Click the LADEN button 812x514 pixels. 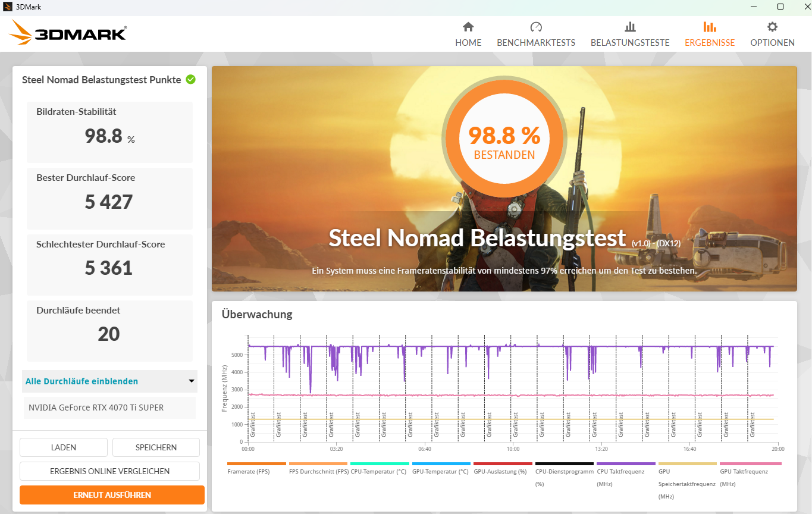tap(64, 447)
